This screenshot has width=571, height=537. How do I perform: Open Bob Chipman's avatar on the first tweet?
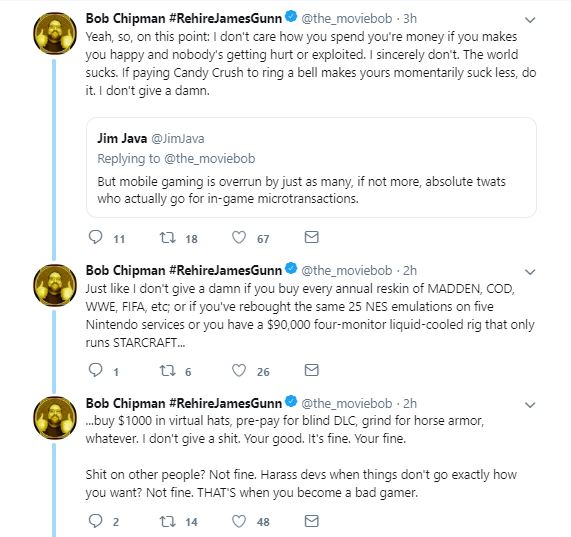55,33
